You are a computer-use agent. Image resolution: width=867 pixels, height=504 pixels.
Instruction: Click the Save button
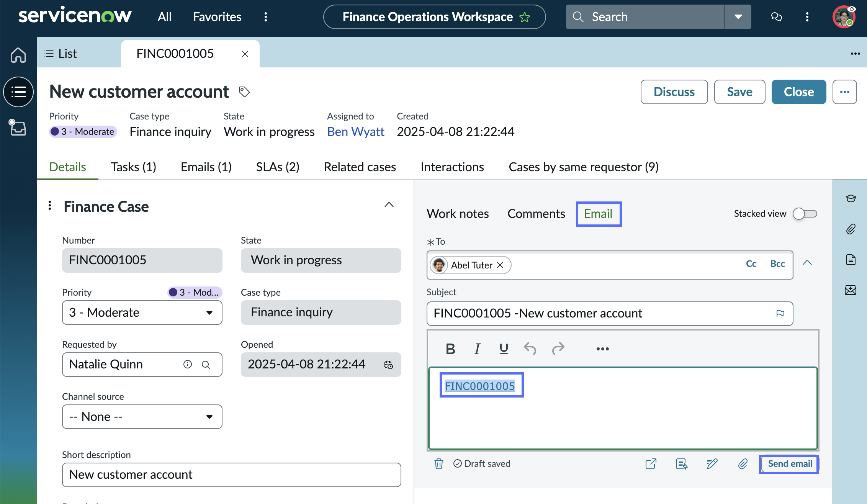click(x=739, y=92)
